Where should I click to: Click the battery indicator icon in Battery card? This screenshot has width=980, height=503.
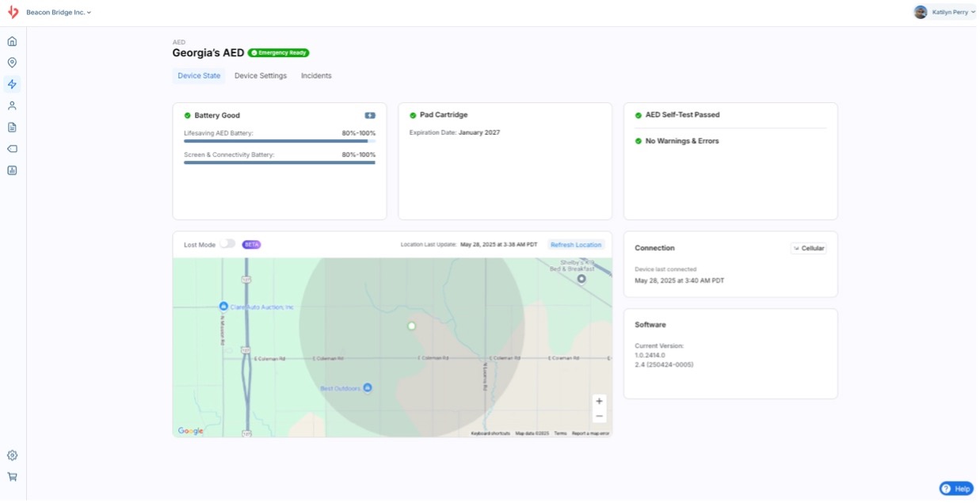[x=370, y=116]
